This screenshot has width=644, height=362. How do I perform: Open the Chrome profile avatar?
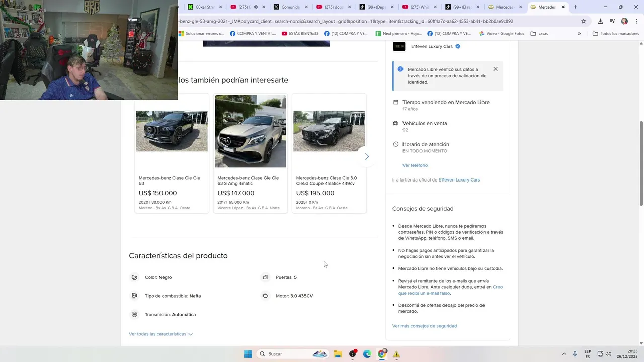624,21
